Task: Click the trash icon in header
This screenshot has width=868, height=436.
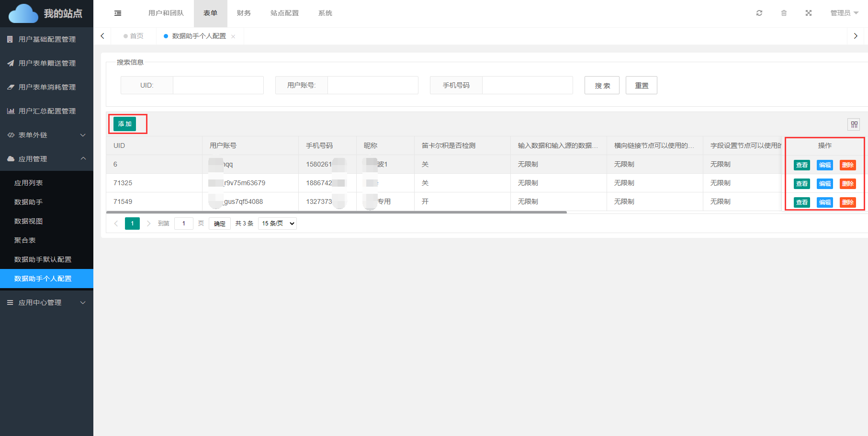Action: (784, 13)
